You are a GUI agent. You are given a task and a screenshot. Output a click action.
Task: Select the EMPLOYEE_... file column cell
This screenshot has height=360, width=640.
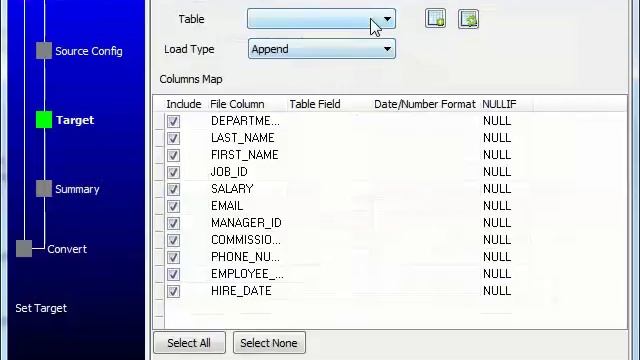[x=247, y=274]
